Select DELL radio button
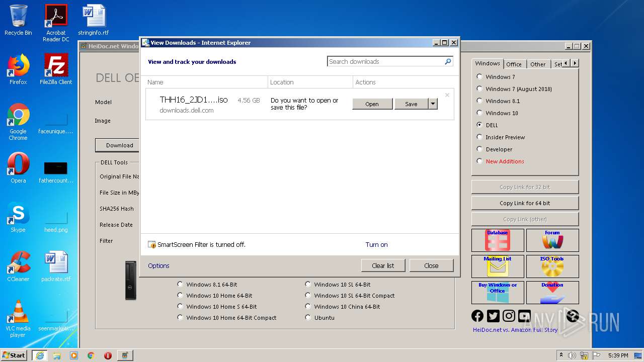Image resolution: width=644 pixels, height=362 pixels. (x=479, y=125)
